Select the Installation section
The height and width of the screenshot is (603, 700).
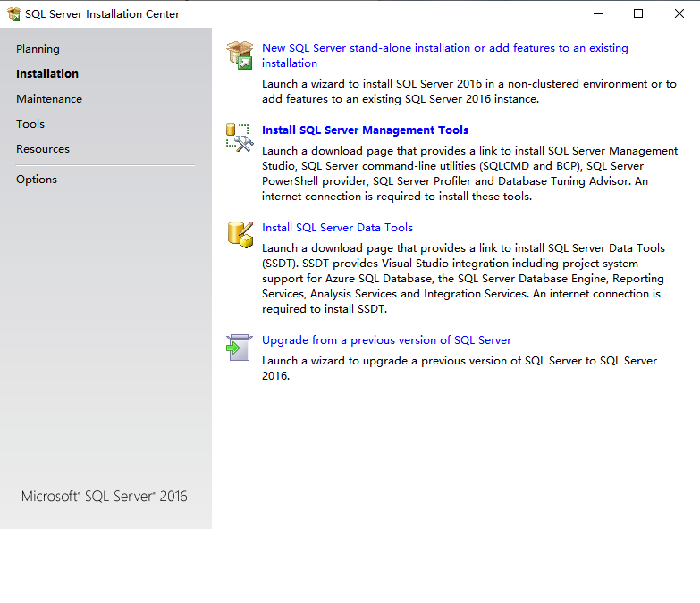47,73
